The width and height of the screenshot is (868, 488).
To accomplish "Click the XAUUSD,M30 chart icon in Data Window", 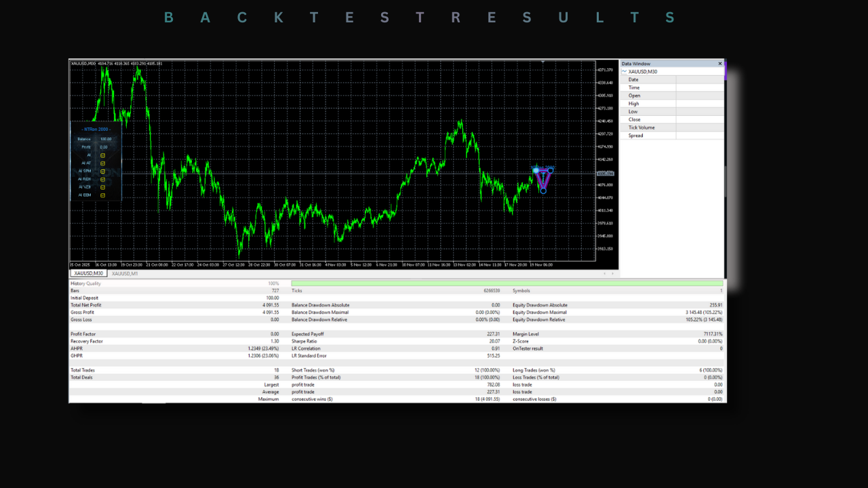I will pos(625,71).
